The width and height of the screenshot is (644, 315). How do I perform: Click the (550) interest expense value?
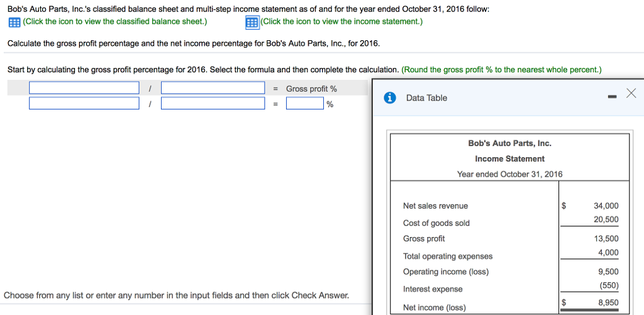pyautogui.click(x=608, y=285)
